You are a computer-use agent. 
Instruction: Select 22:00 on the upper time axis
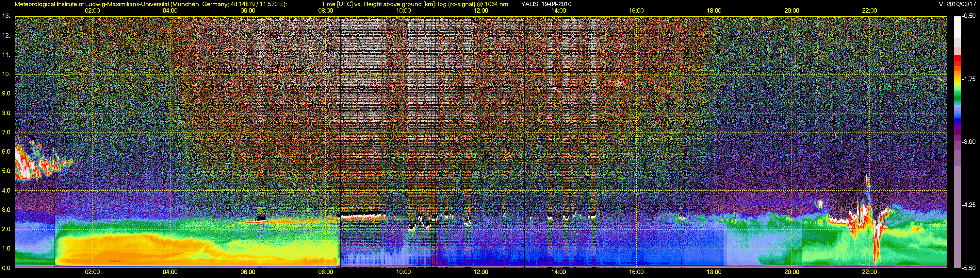click(870, 11)
